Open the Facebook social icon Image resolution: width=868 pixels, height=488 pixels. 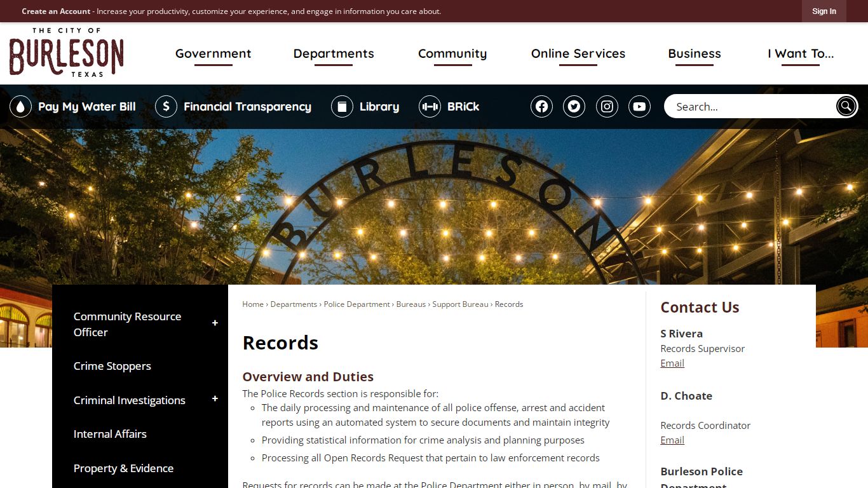(x=541, y=107)
